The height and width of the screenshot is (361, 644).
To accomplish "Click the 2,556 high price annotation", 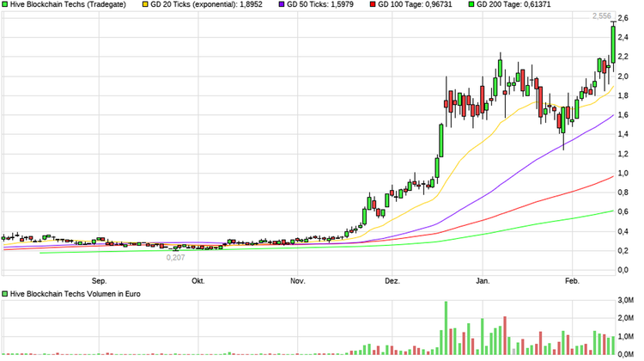I will pyautogui.click(x=602, y=17).
